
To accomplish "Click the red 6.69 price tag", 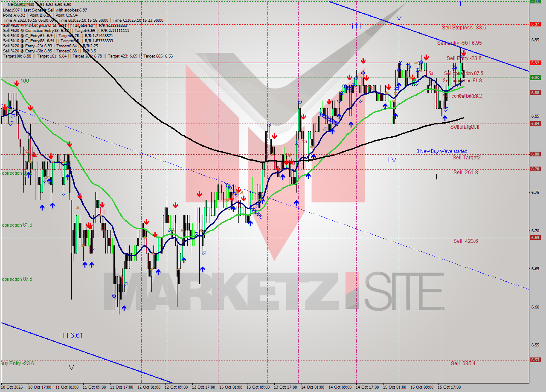I will [535, 238].
